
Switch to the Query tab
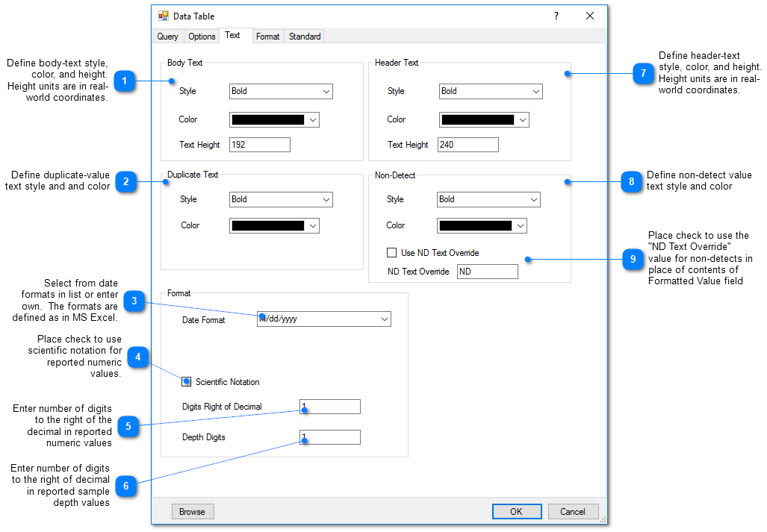(x=167, y=36)
